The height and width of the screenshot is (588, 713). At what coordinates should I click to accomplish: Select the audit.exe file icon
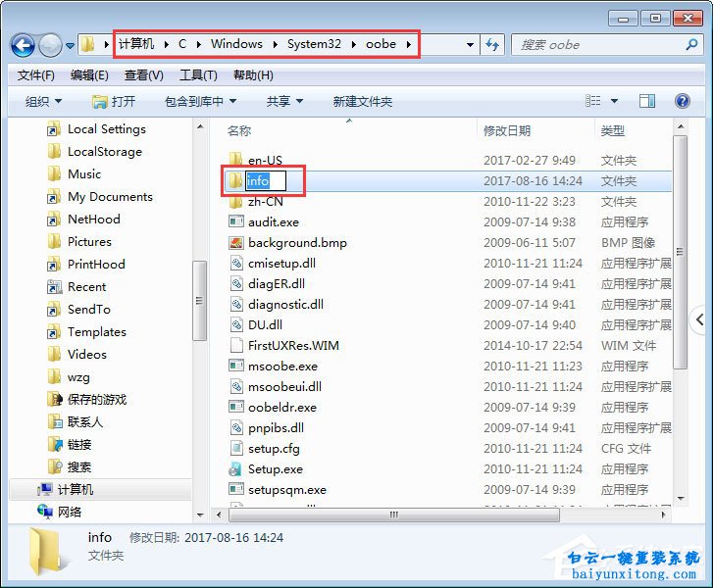point(236,221)
